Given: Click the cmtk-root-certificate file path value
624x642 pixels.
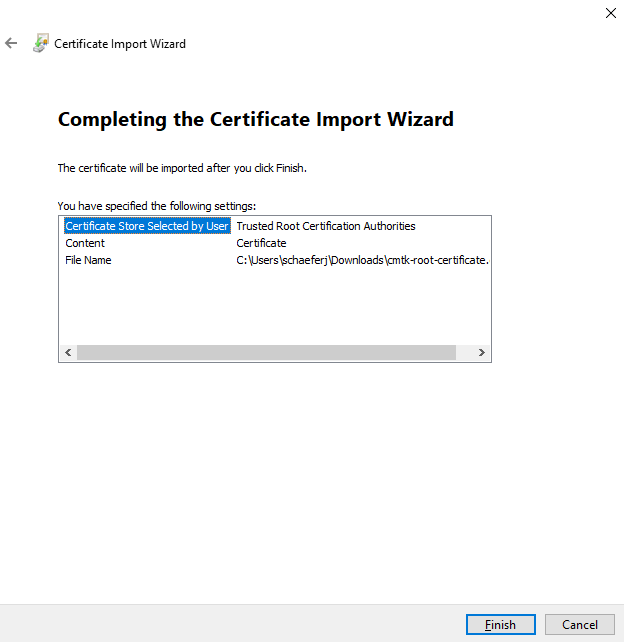Looking at the screenshot, I should pyautogui.click(x=361, y=260).
